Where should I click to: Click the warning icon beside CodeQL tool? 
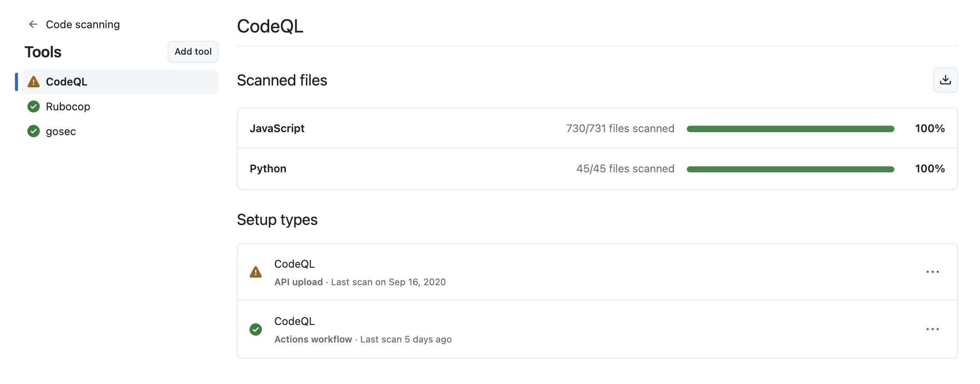point(33,81)
